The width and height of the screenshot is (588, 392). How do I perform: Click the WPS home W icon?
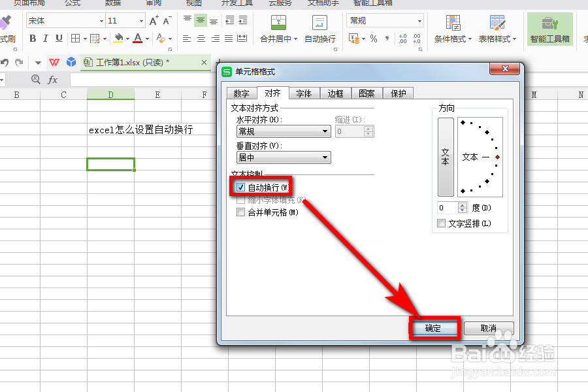tap(54, 62)
